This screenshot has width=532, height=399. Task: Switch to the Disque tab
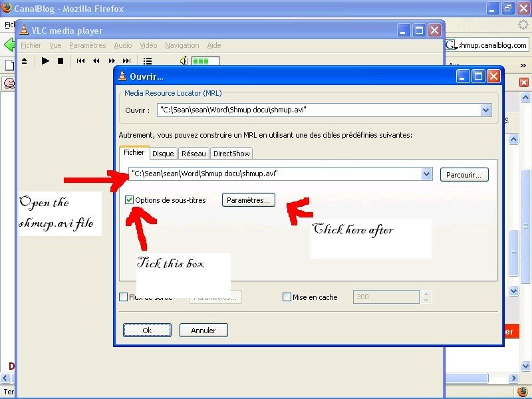click(x=163, y=154)
